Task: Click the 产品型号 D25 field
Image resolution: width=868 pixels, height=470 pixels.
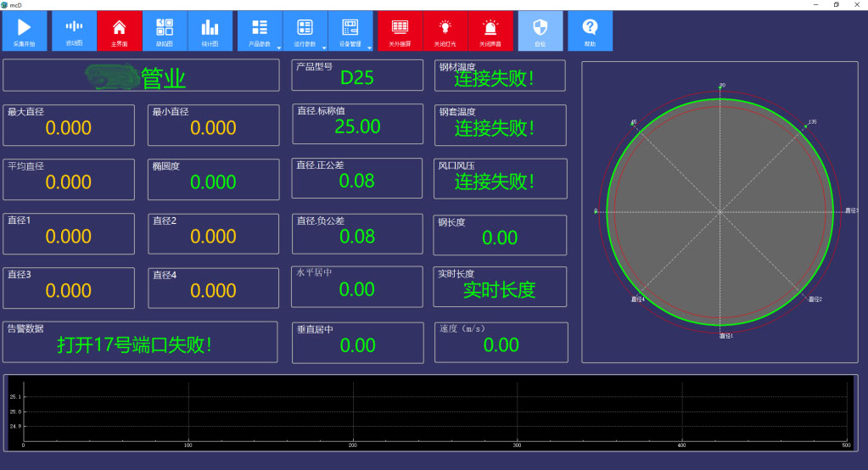Action: point(357,76)
